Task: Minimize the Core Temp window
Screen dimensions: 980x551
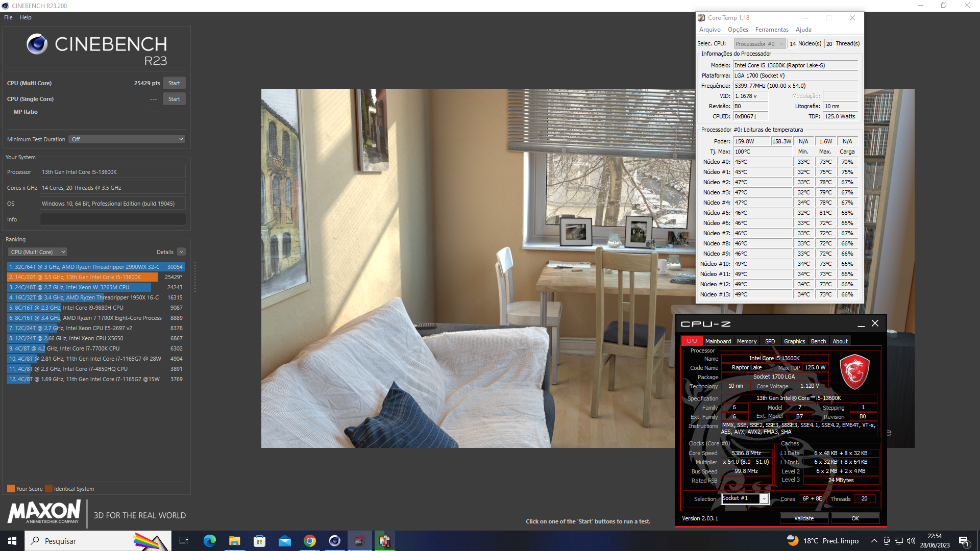Action: click(806, 18)
